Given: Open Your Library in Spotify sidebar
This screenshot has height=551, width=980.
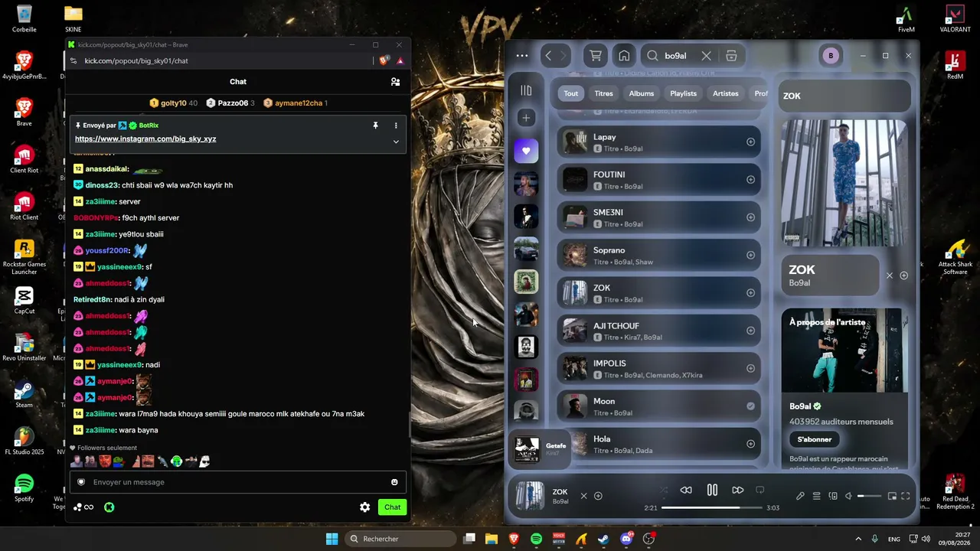Looking at the screenshot, I should (526, 90).
